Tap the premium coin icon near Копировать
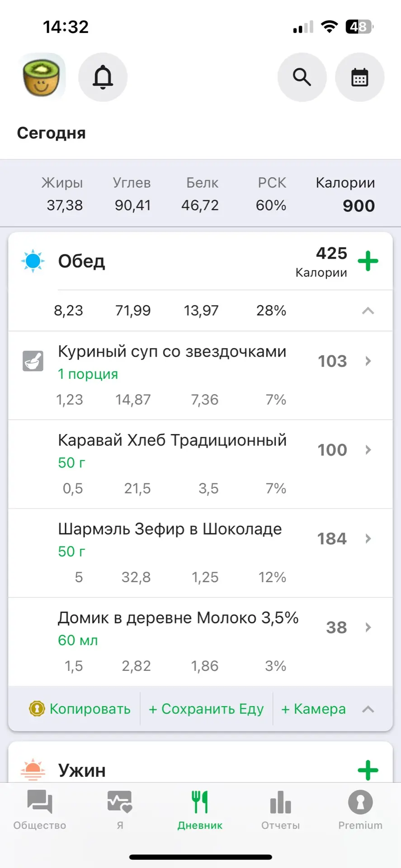This screenshot has width=401, height=868. [37, 708]
